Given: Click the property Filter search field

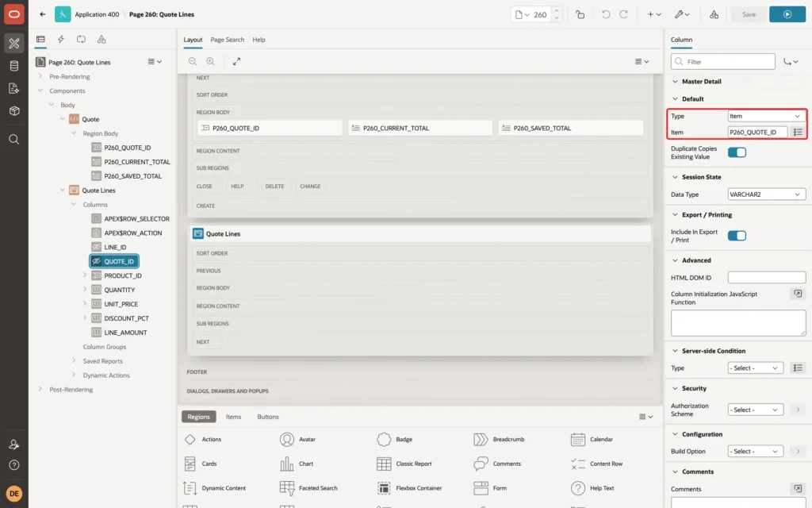Looking at the screenshot, I should pyautogui.click(x=723, y=62).
